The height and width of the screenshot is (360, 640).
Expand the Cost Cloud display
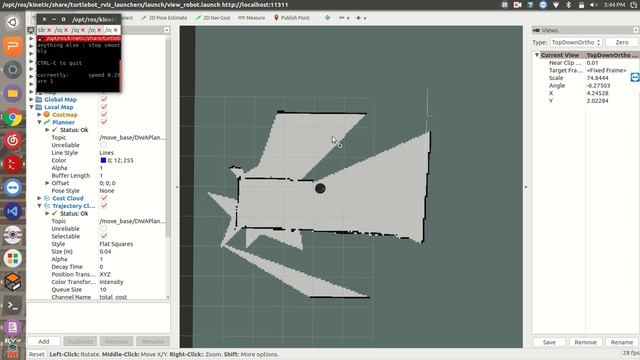pyautogui.click(x=39, y=198)
